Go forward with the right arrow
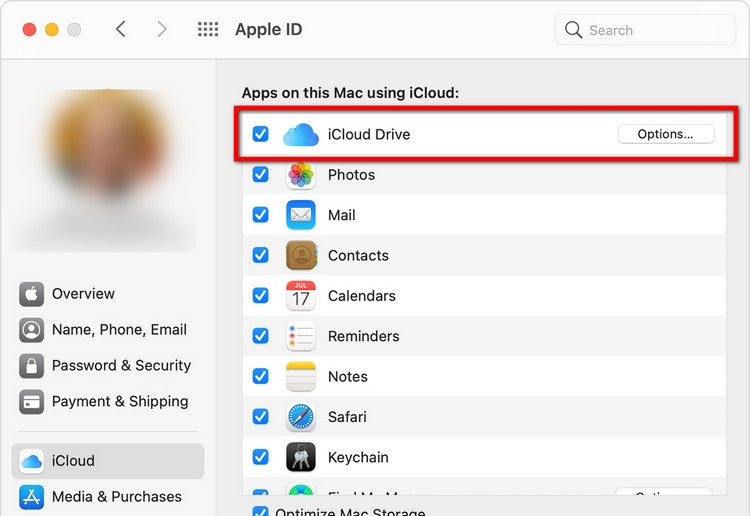The image size is (750, 516). click(x=162, y=29)
